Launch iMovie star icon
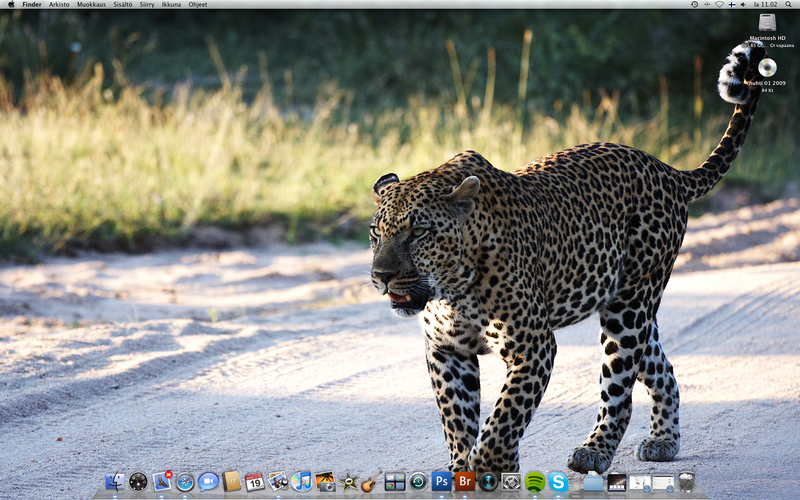The width and height of the screenshot is (800, 500). coord(348,482)
